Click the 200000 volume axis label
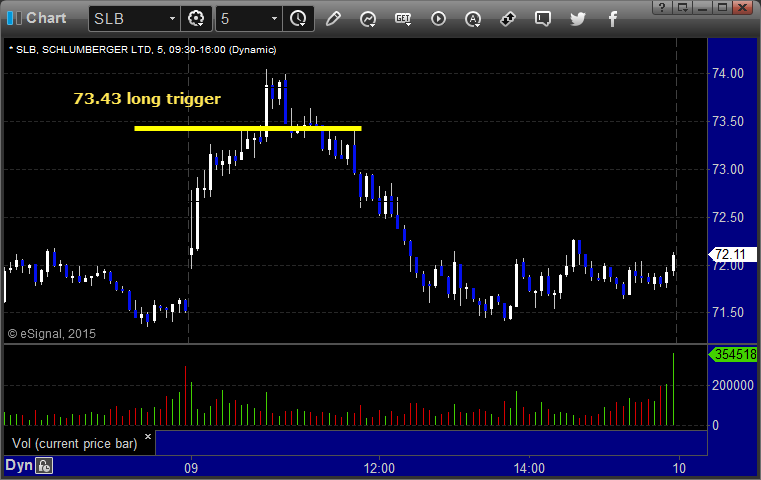Screen dimensions: 761x480 pos(732,385)
